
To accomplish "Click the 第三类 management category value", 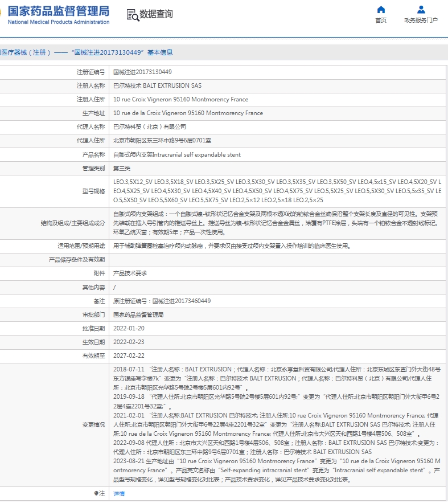I will [x=122, y=169].
